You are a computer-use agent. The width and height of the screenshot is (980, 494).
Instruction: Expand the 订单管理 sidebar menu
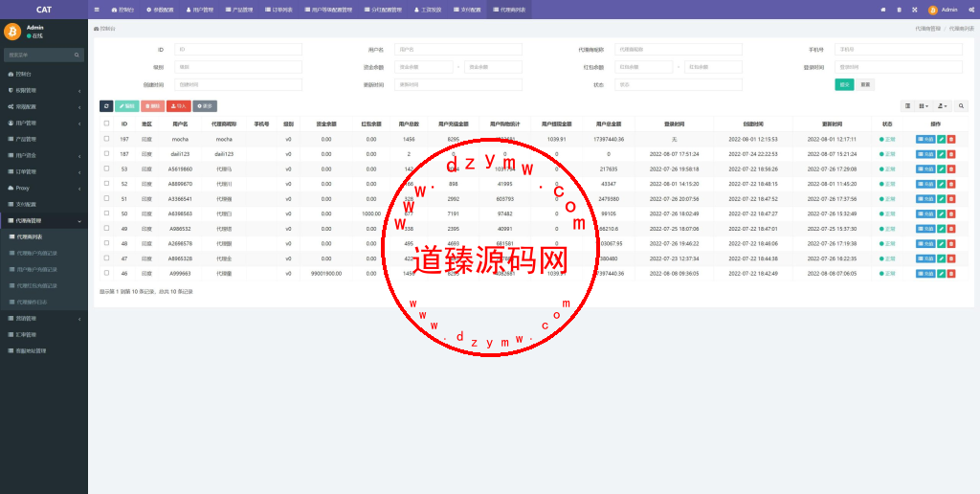44,171
